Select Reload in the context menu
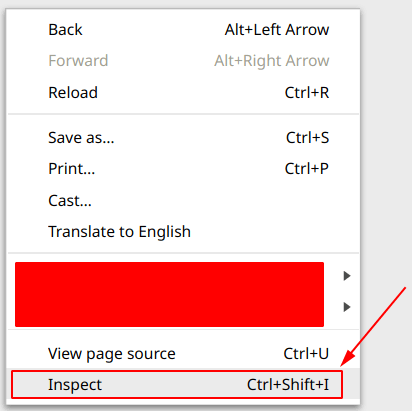Screen dimensions: 412x411 point(183,92)
